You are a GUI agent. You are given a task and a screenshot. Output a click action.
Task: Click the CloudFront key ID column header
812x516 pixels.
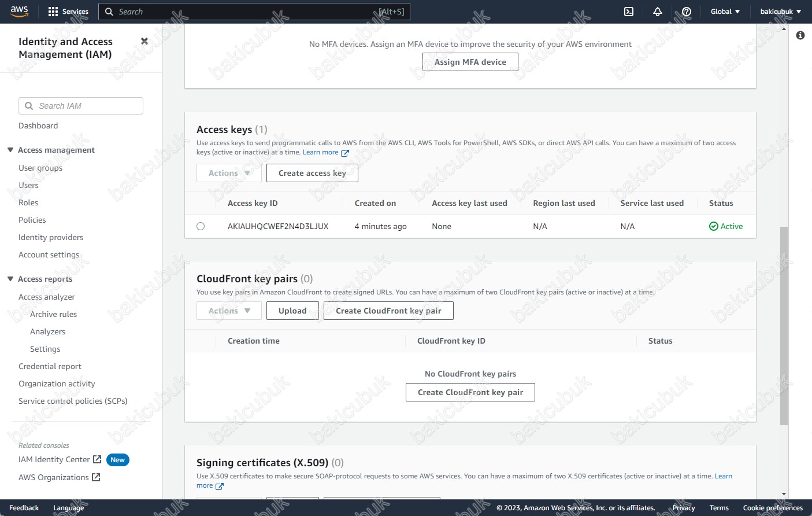(451, 341)
